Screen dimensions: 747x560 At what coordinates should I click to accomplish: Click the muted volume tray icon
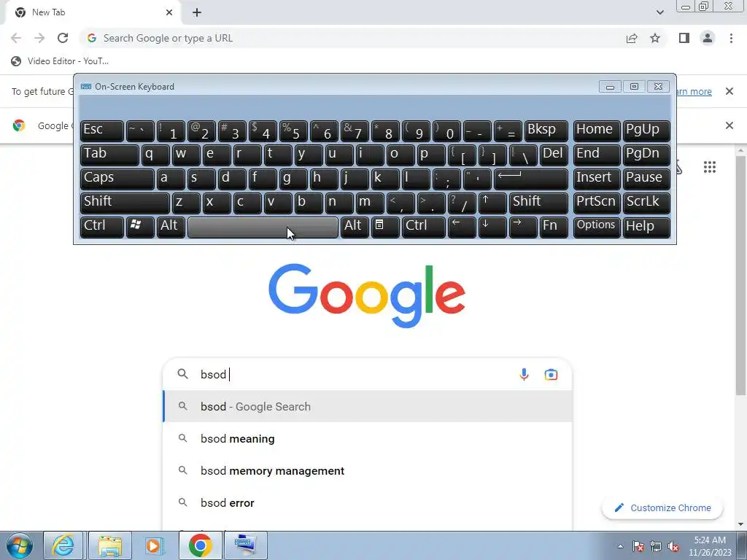(x=673, y=547)
